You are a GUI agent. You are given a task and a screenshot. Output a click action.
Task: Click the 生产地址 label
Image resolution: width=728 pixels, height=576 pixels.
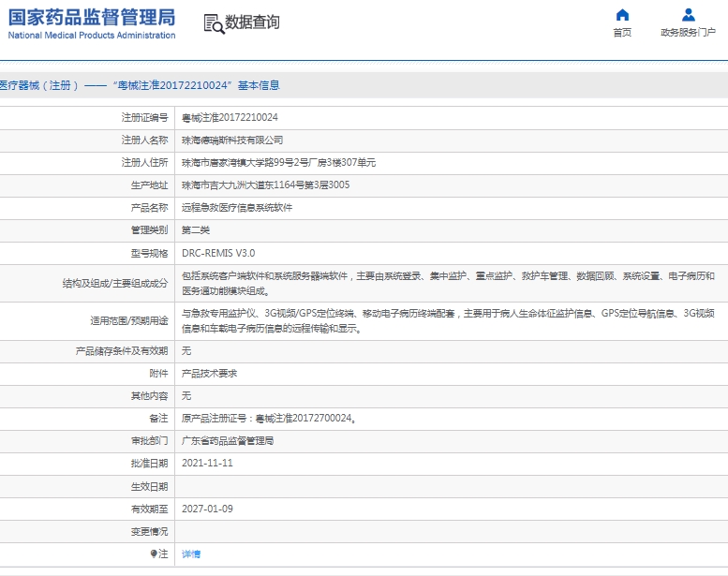tap(150, 185)
